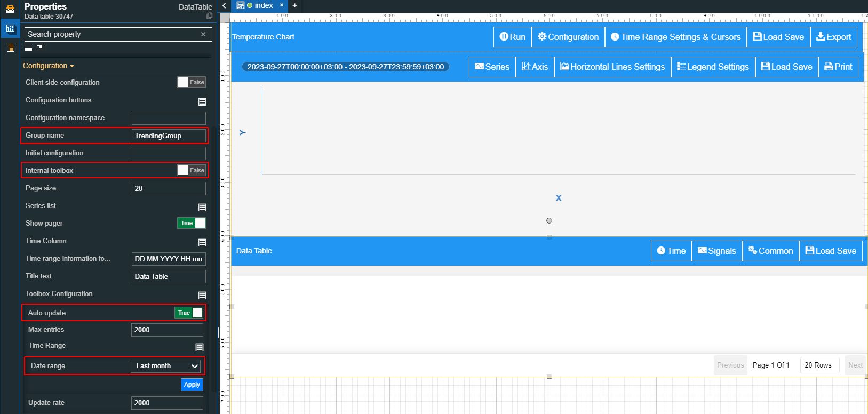Click the Temperature Chart title

click(x=263, y=37)
